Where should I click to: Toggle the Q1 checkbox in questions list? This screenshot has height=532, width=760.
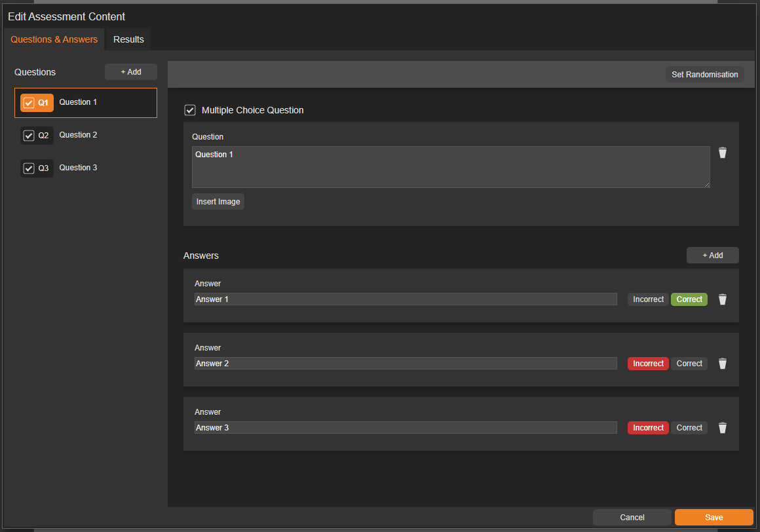click(x=29, y=103)
